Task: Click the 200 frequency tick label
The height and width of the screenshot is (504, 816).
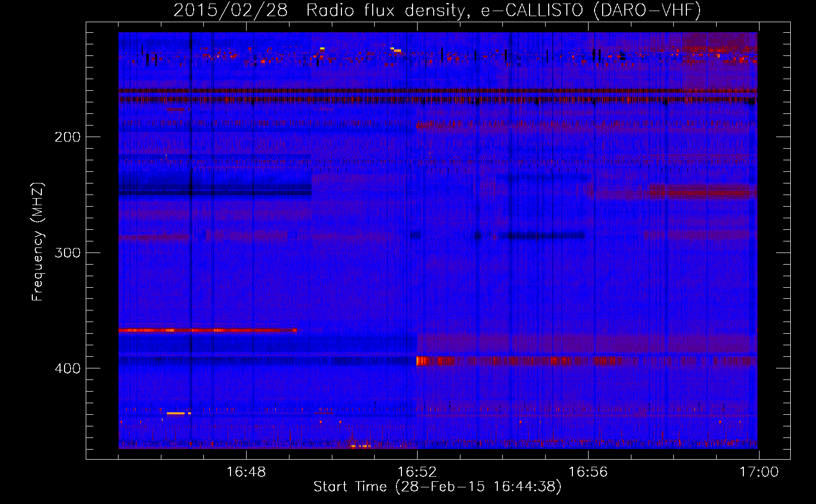Action: (x=68, y=137)
